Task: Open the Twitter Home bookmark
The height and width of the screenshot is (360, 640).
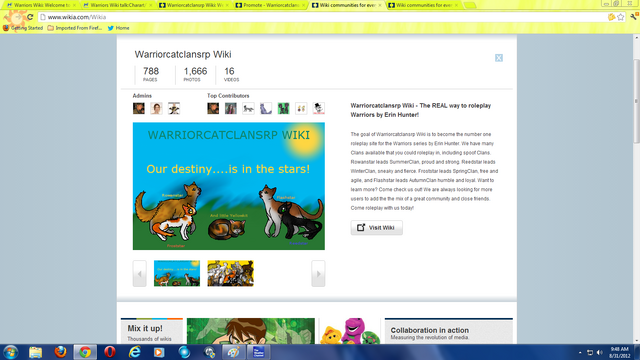Action: pyautogui.click(x=118, y=28)
